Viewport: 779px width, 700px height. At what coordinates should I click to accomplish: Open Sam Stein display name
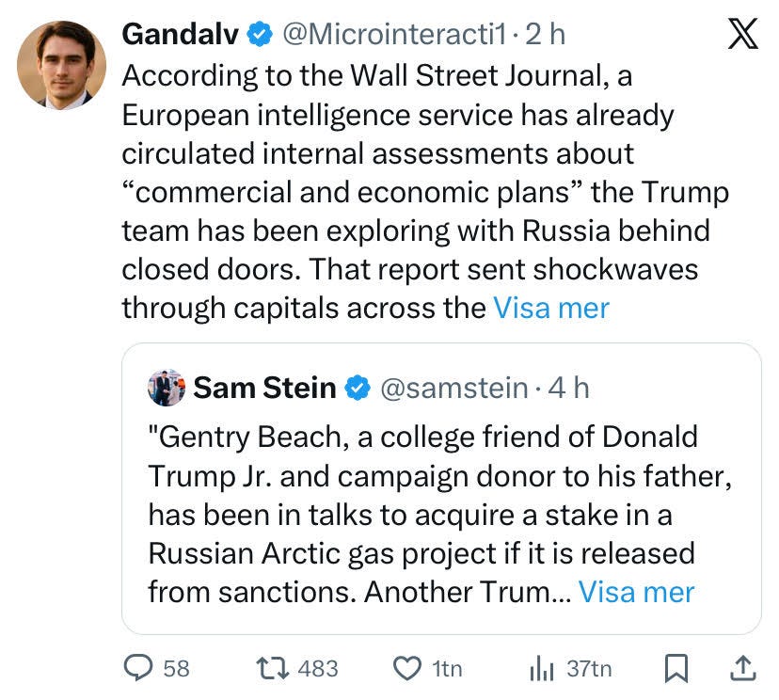(266, 388)
